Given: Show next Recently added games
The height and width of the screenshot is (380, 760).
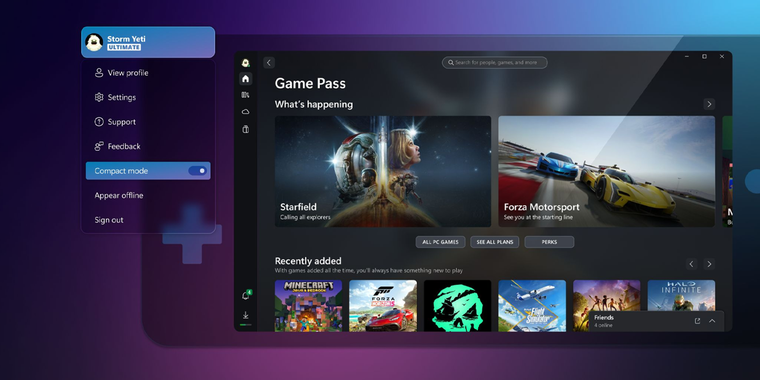Looking at the screenshot, I should [709, 264].
